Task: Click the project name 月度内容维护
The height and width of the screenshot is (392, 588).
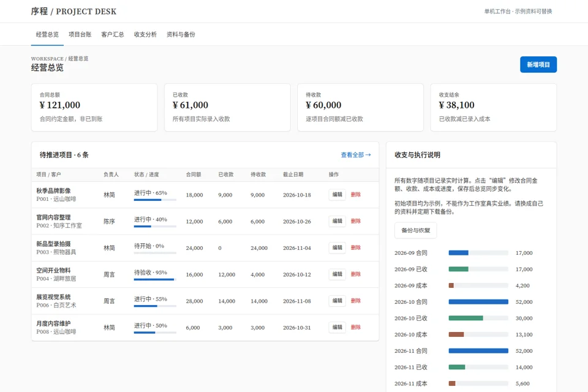Action: tap(53, 323)
